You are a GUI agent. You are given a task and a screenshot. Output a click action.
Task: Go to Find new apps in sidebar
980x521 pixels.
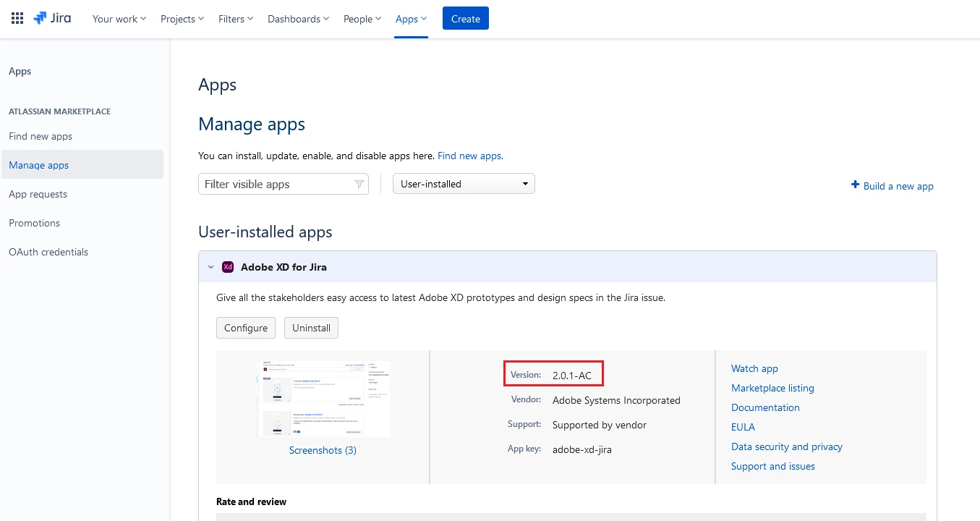pos(41,136)
